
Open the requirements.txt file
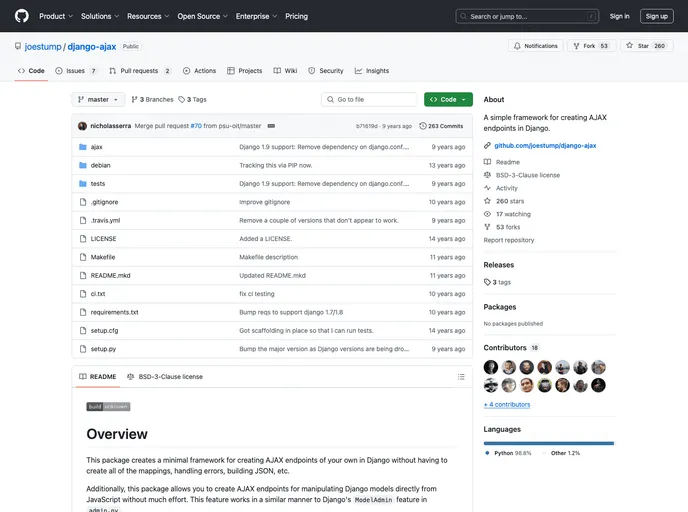point(115,312)
